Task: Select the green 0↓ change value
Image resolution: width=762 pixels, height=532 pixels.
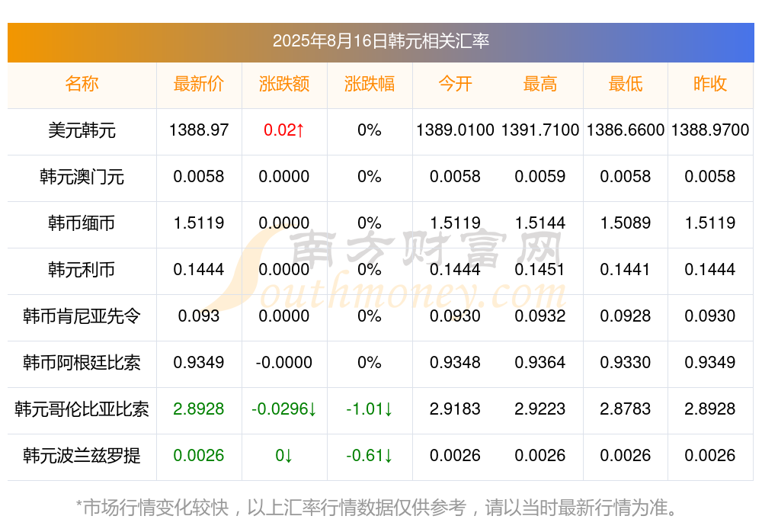Action: 283,456
